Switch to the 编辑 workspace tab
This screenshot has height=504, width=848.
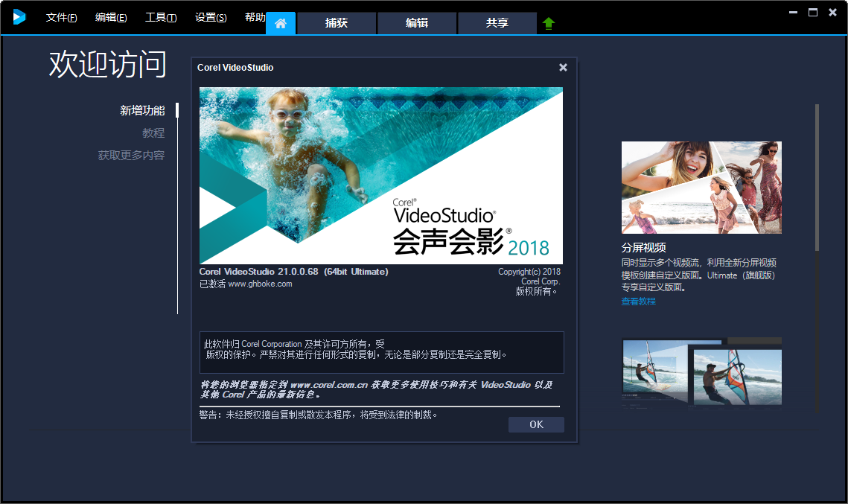pyautogui.click(x=417, y=23)
